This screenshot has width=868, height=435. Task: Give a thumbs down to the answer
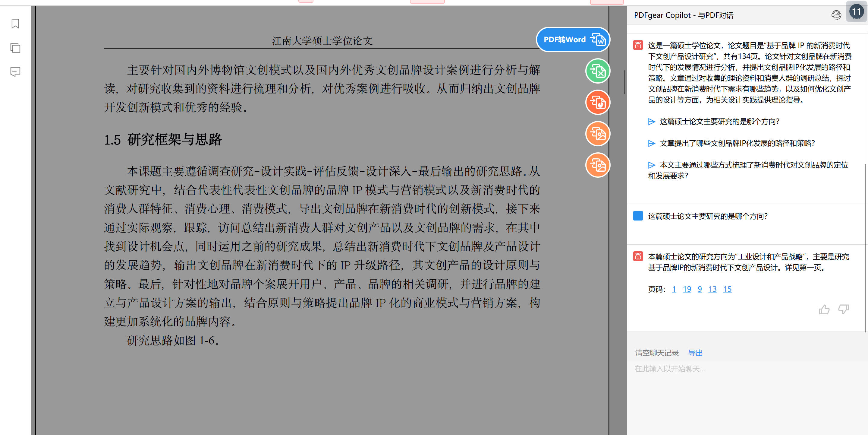[x=843, y=309]
